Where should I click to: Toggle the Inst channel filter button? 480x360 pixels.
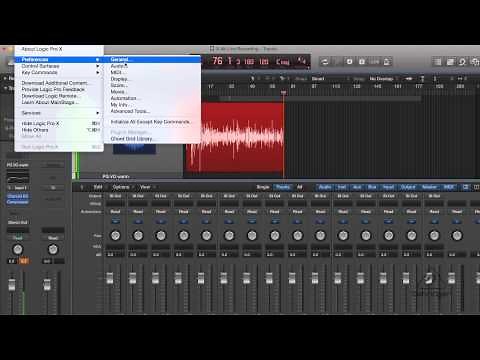[342, 187]
